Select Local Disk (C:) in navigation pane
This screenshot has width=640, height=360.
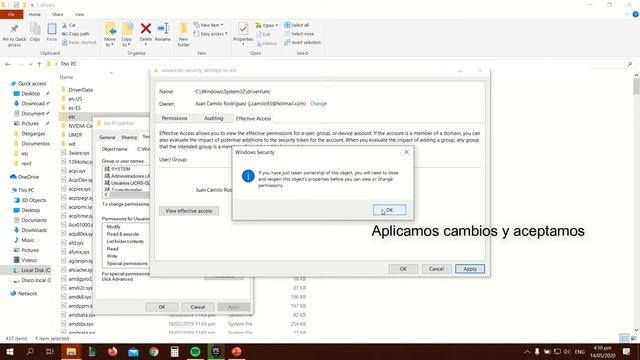pyautogui.click(x=32, y=270)
